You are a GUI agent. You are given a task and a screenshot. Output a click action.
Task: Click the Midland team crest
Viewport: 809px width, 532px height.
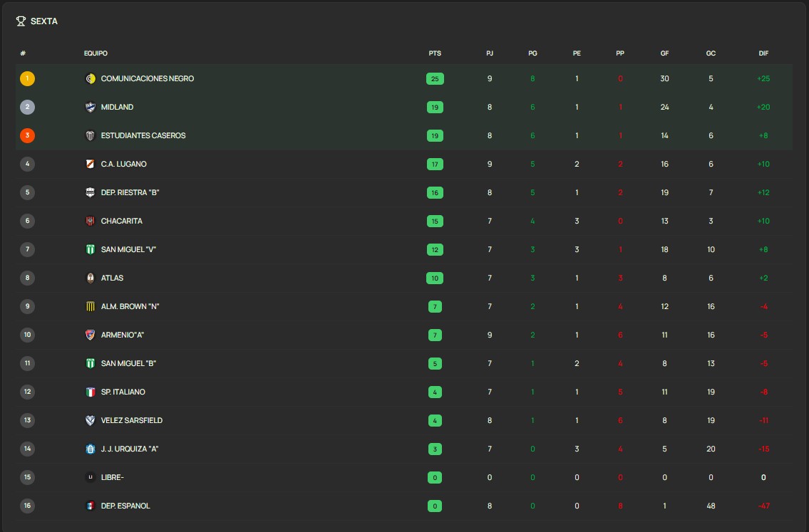91,108
